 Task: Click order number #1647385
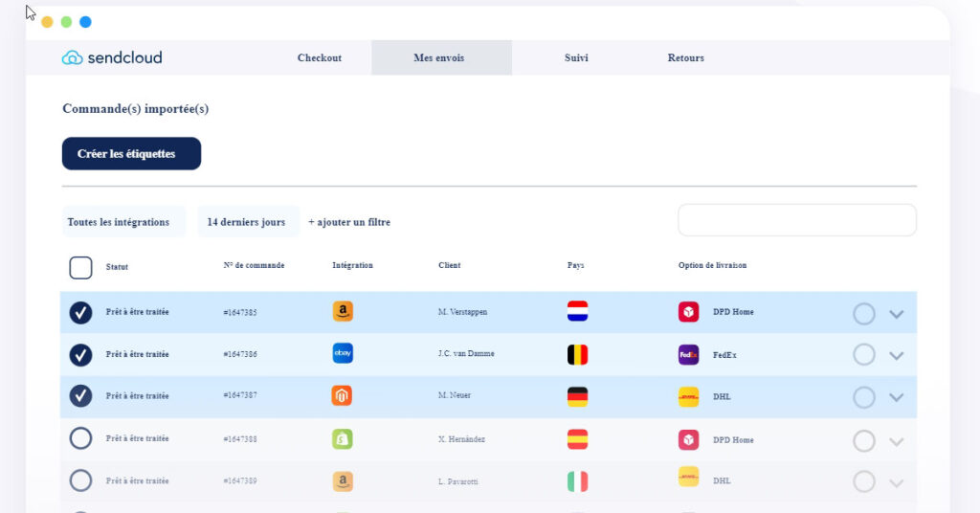(240, 312)
